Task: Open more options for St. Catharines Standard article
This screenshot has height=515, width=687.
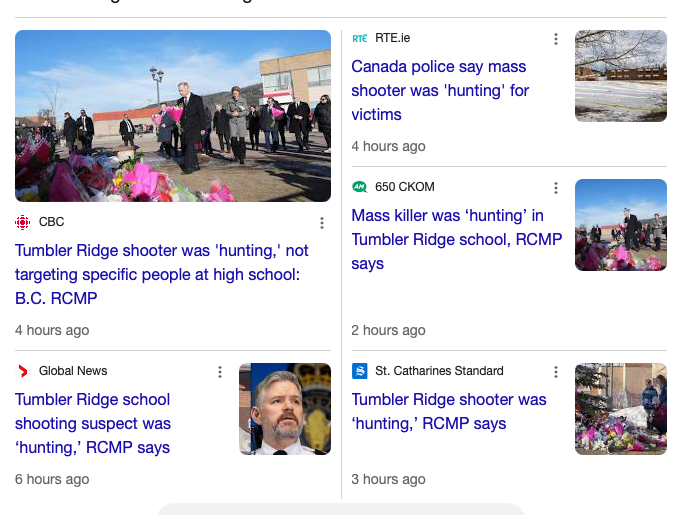Action: coord(556,372)
